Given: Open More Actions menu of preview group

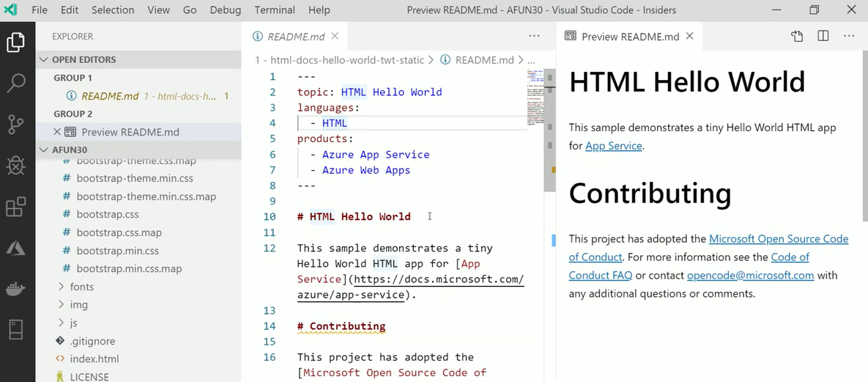Looking at the screenshot, I should 849,36.
